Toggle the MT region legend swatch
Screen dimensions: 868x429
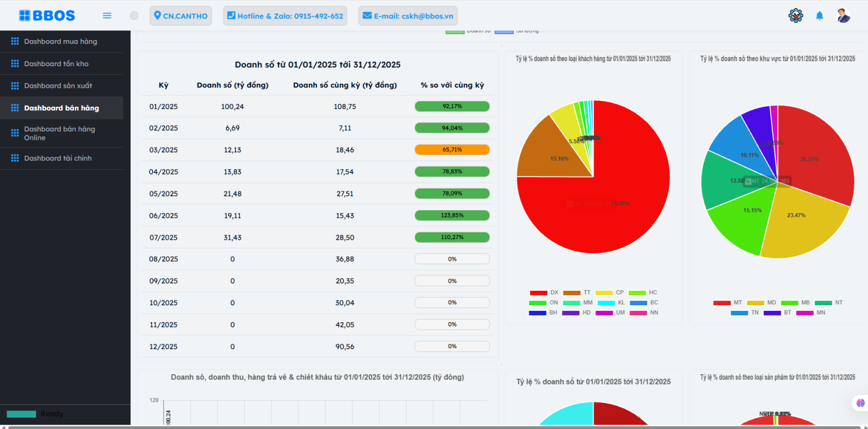click(x=722, y=303)
